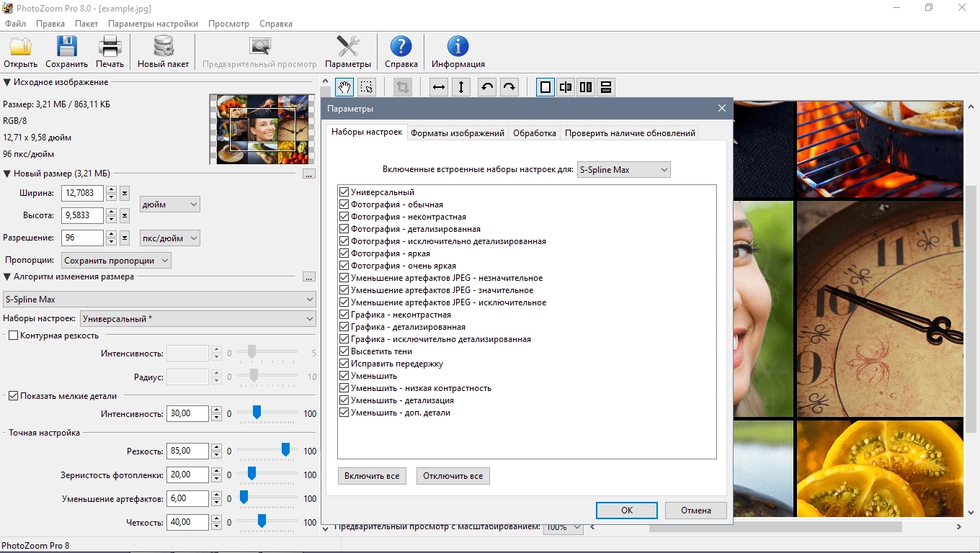
Task: Collapse the Новый размер section
Action: pyautogui.click(x=7, y=174)
